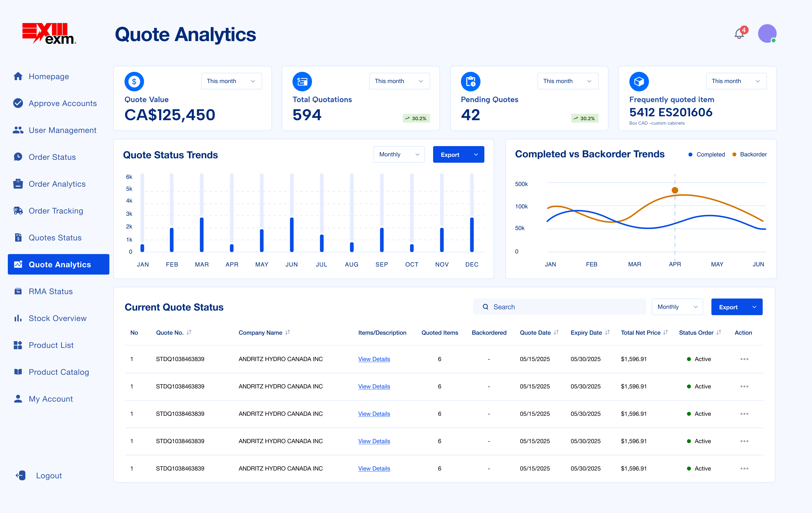Click the Quote Value dollar icon

pos(134,81)
